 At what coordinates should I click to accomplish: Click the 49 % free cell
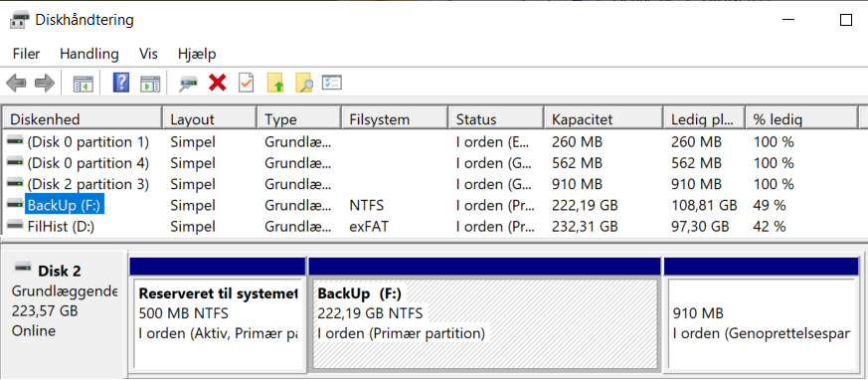pos(770,206)
